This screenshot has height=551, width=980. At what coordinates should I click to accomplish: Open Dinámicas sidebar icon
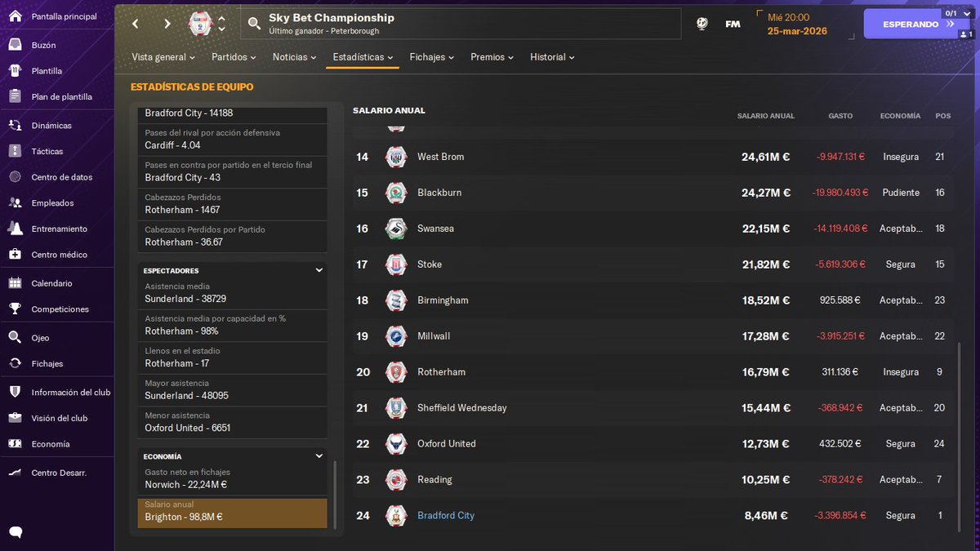15,126
